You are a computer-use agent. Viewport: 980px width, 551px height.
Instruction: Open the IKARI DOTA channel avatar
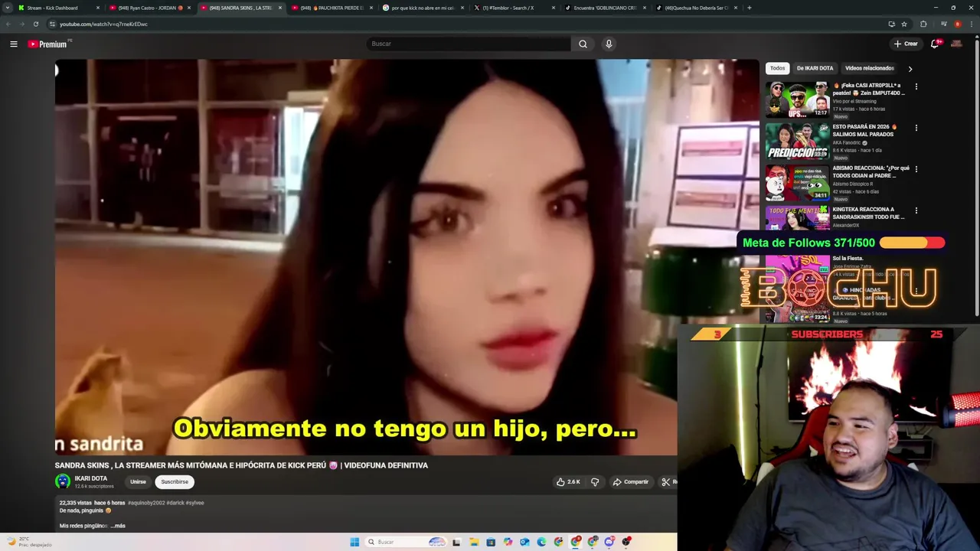point(63,481)
